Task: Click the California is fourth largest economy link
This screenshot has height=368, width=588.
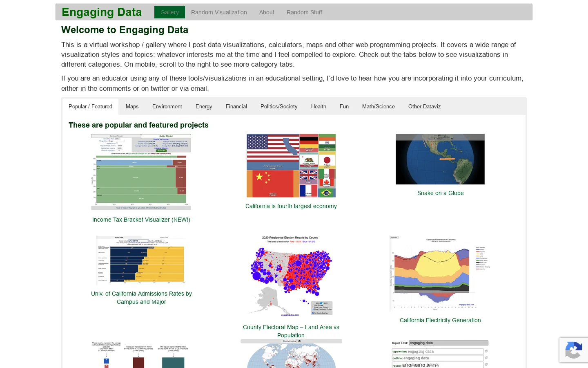Action: coord(291,206)
